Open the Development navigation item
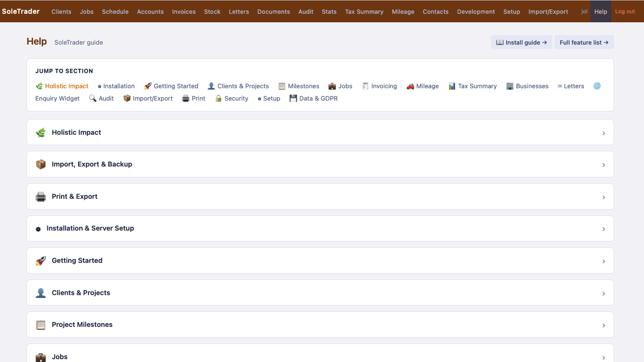 (476, 11)
